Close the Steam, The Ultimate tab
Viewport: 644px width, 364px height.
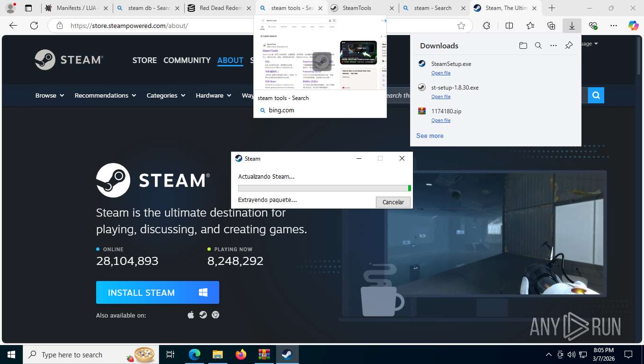534,8
